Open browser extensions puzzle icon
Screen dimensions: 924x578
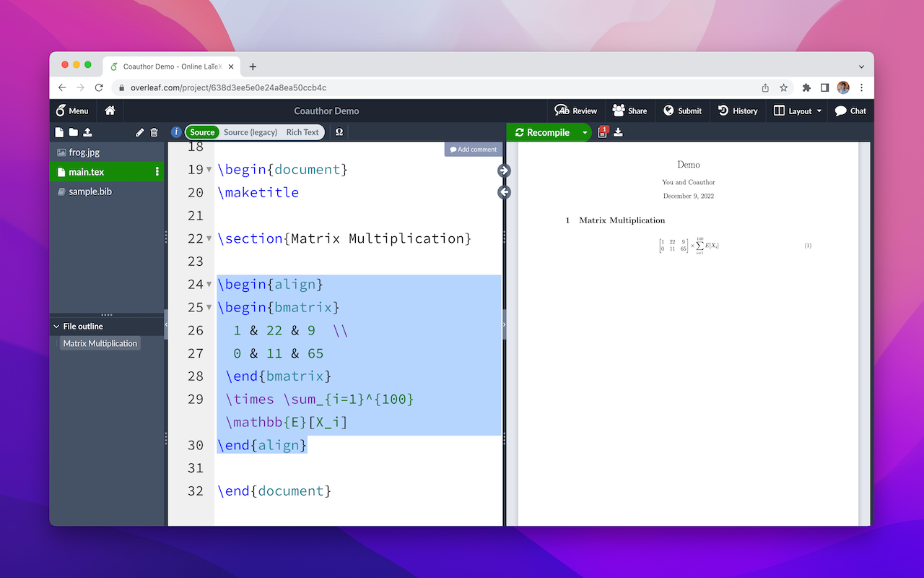(806, 87)
